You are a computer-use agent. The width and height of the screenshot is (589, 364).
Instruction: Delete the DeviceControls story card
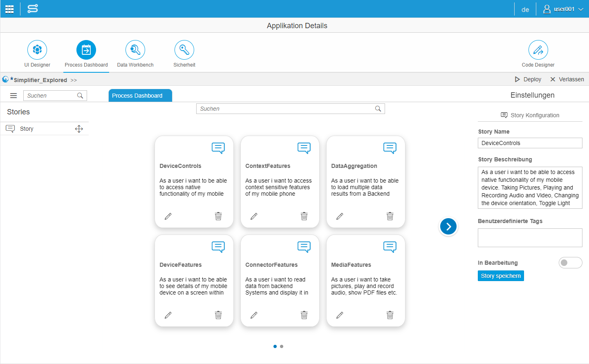click(218, 216)
